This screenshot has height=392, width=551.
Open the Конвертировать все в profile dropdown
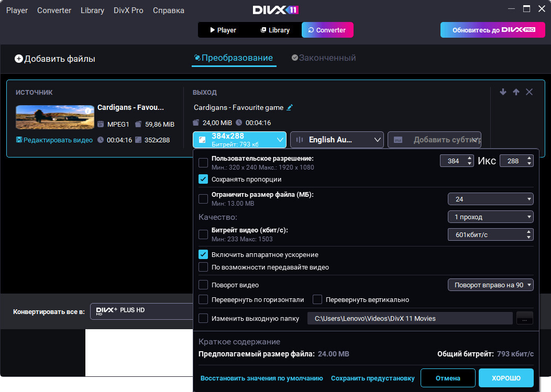point(141,311)
